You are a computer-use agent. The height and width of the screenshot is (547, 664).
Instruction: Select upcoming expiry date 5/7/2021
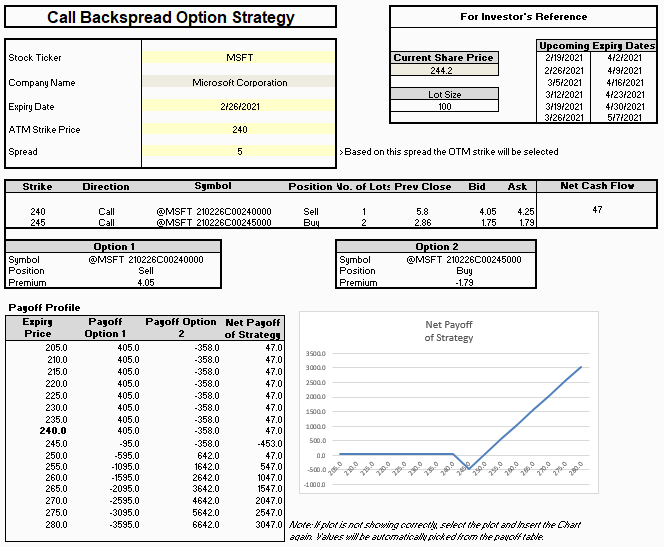click(x=624, y=117)
